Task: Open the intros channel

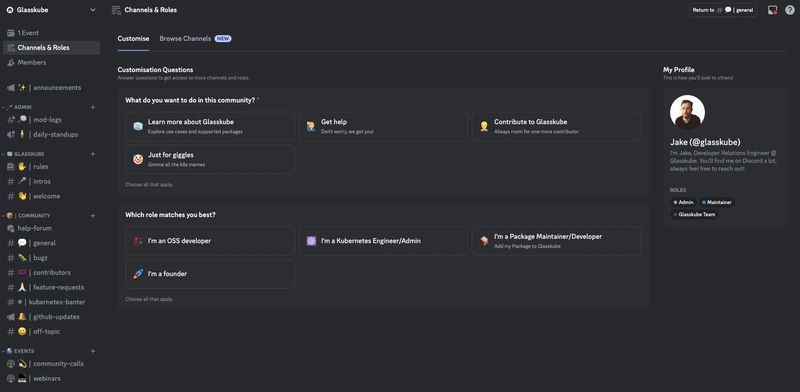Action: 51,181
